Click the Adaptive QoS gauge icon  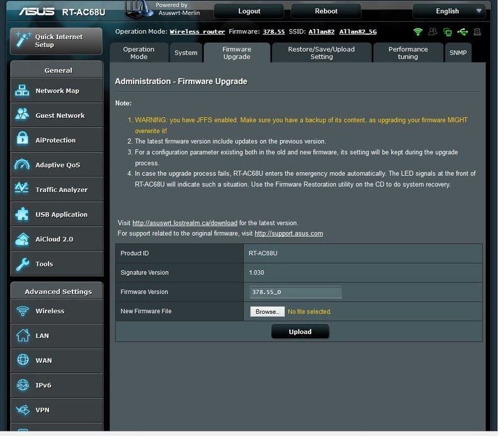coord(22,164)
